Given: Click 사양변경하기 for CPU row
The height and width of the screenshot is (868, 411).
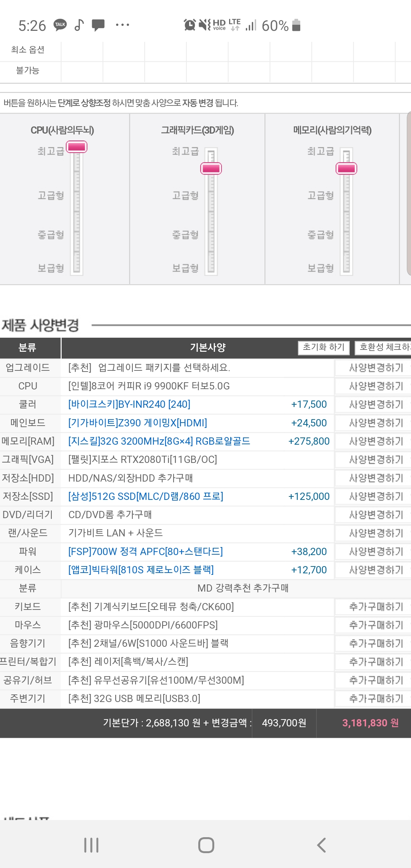Looking at the screenshot, I should click(x=373, y=386).
